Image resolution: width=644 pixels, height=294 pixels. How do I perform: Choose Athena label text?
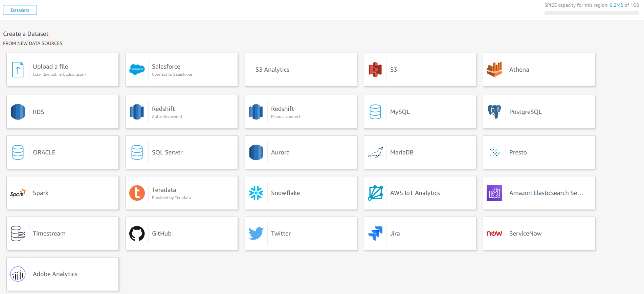[x=519, y=70]
